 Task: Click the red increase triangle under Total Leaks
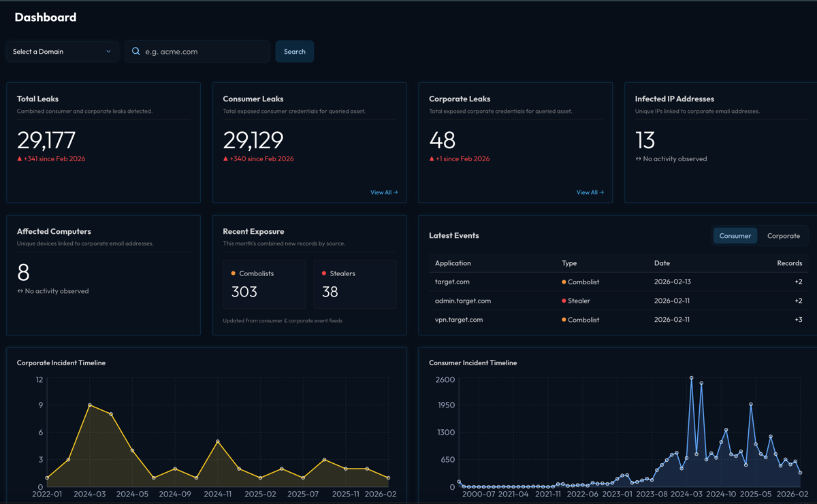20,158
